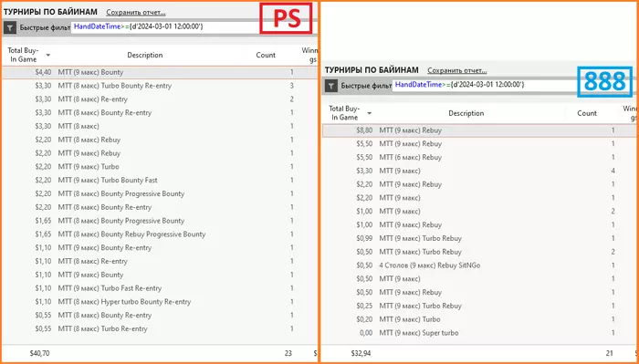639x364 pixels.
Task: Select row 'MTT (9 макс) Rebuy' $2,20 in PS panel
Action: pyautogui.click(x=160, y=153)
